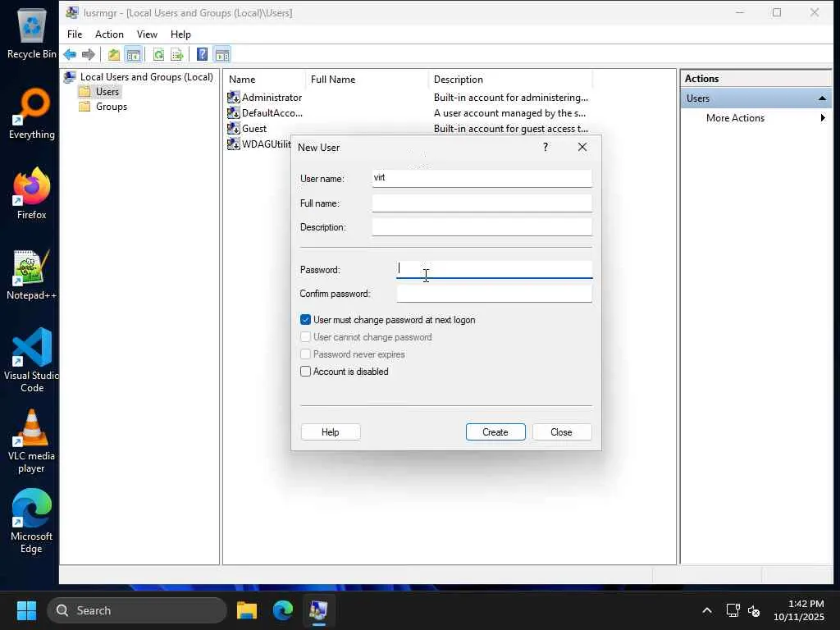
Task: Collapse the Users section in Actions pane
Action: click(x=822, y=98)
